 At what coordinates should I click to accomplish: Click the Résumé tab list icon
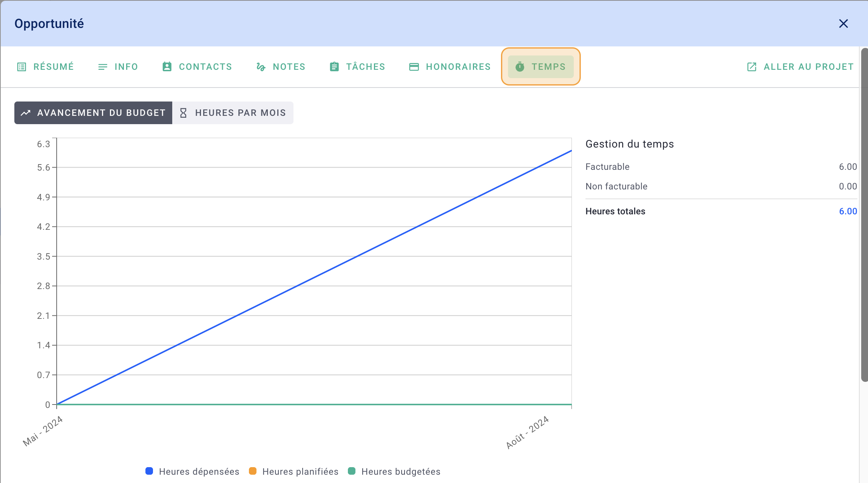point(22,67)
